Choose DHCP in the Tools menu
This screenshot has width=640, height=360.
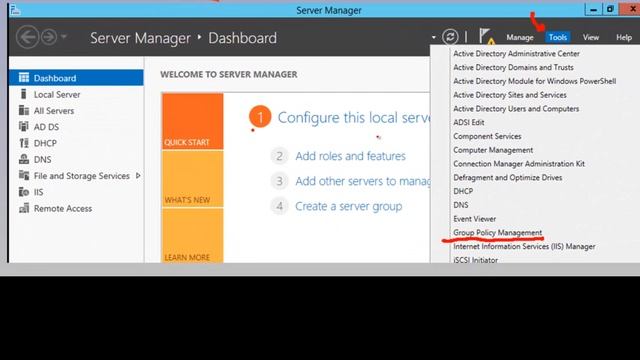tap(463, 191)
